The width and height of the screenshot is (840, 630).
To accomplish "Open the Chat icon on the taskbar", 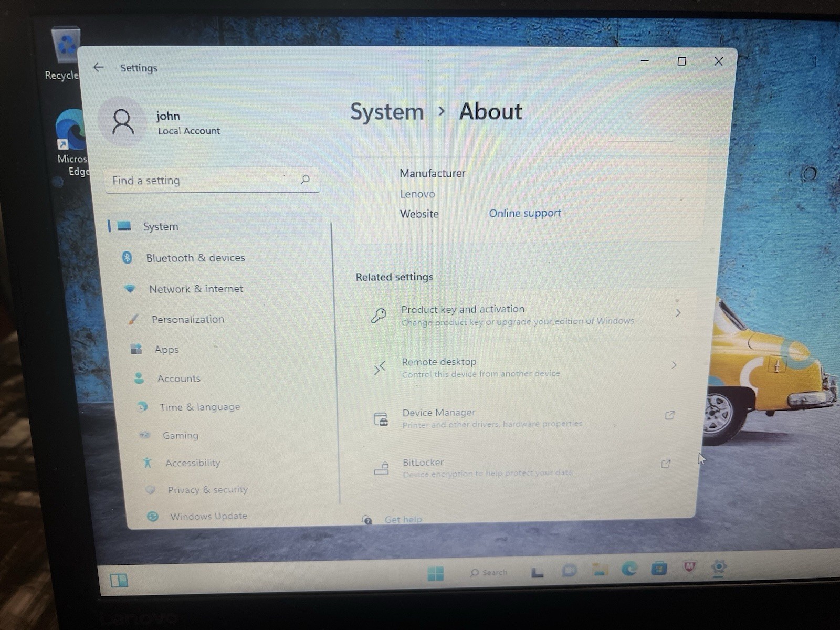I will [x=569, y=571].
